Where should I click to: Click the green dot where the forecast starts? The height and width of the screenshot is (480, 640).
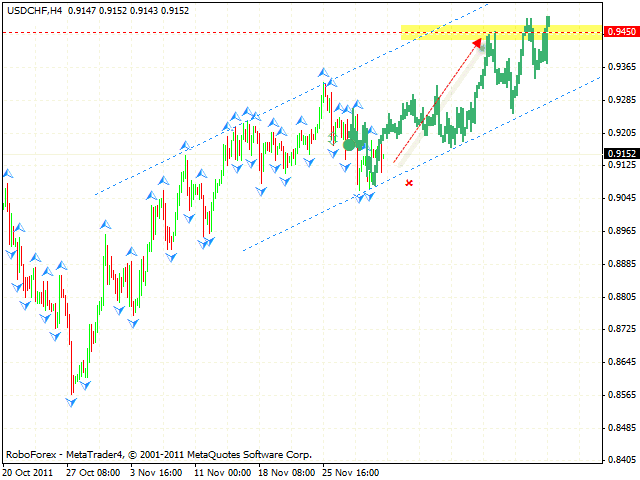point(348,145)
